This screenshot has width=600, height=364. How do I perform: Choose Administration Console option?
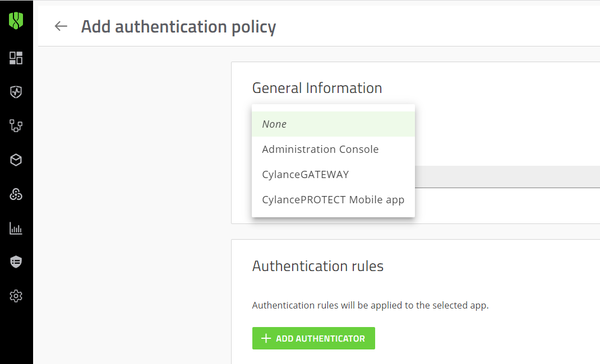click(x=333, y=150)
